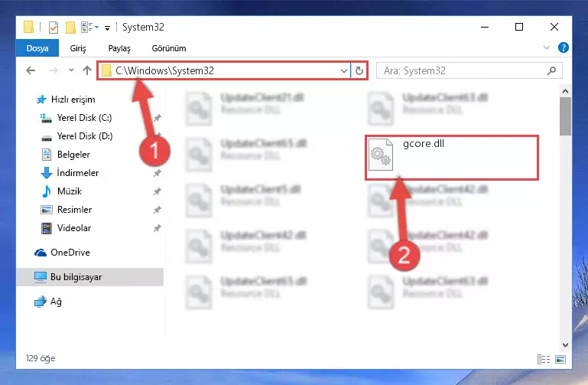The width and height of the screenshot is (588, 385).
Task: Switch to details view in status bar
Action: click(x=544, y=360)
